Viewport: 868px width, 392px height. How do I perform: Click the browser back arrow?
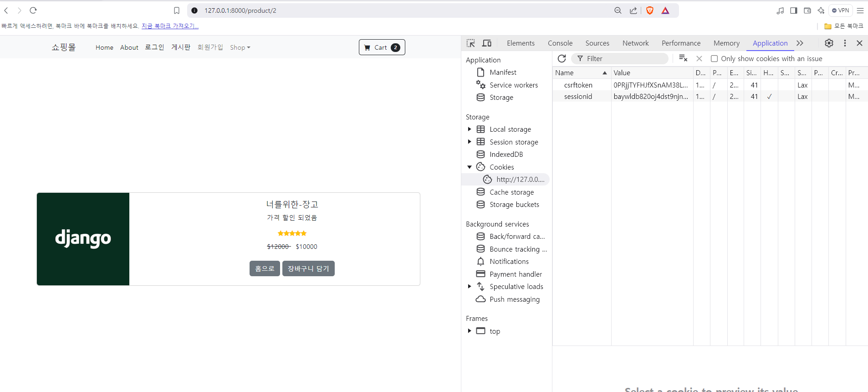coord(6,10)
